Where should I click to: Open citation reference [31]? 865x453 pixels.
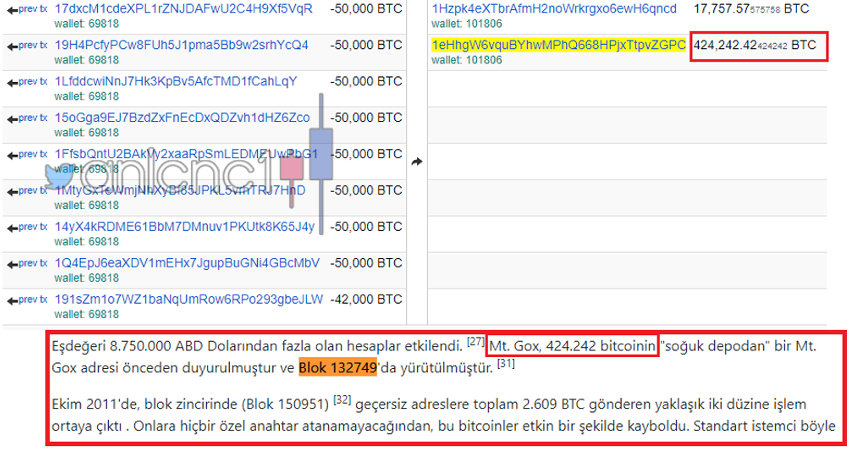coord(506,364)
